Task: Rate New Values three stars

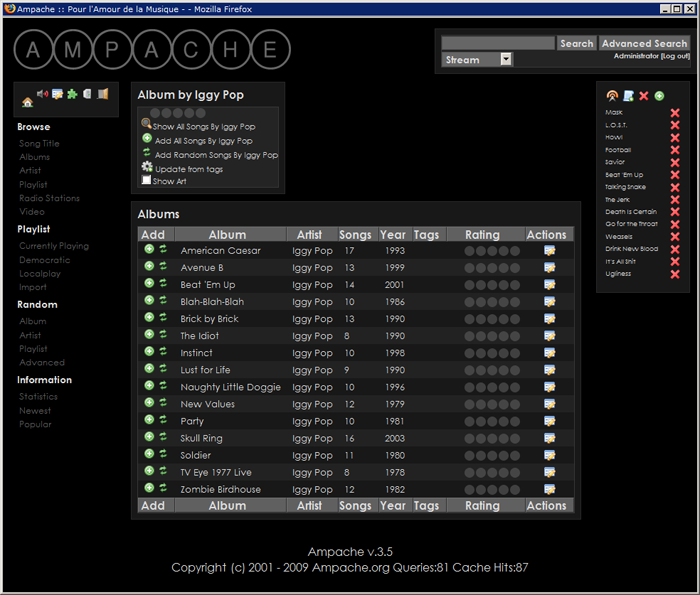Action: pyautogui.click(x=492, y=404)
